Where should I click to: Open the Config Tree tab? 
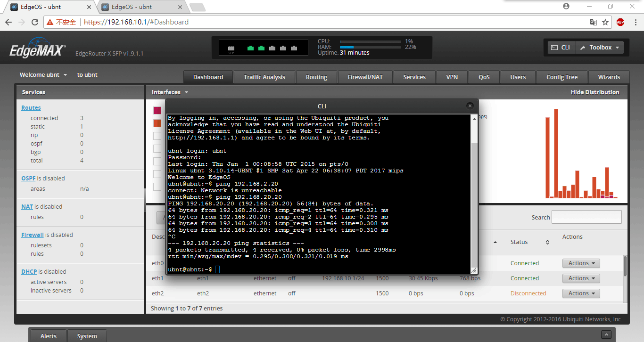point(562,77)
